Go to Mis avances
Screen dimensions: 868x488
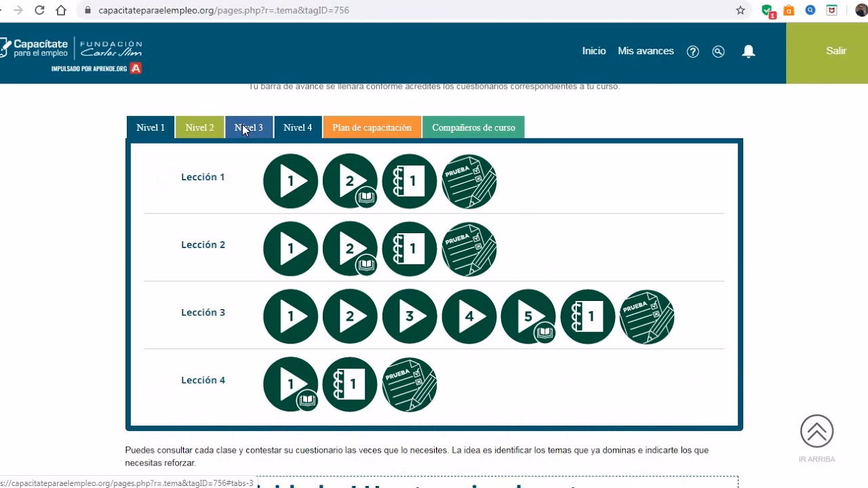645,51
